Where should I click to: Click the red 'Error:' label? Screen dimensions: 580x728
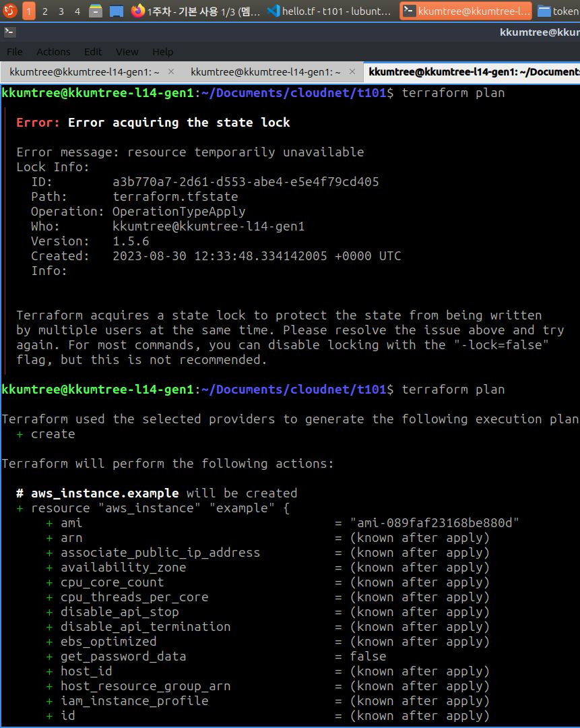click(38, 123)
